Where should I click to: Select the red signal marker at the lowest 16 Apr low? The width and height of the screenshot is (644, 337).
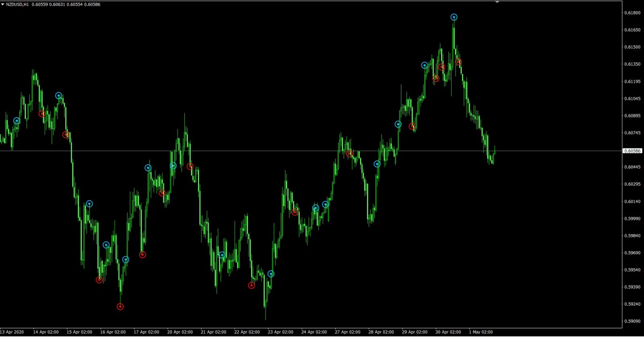120,307
